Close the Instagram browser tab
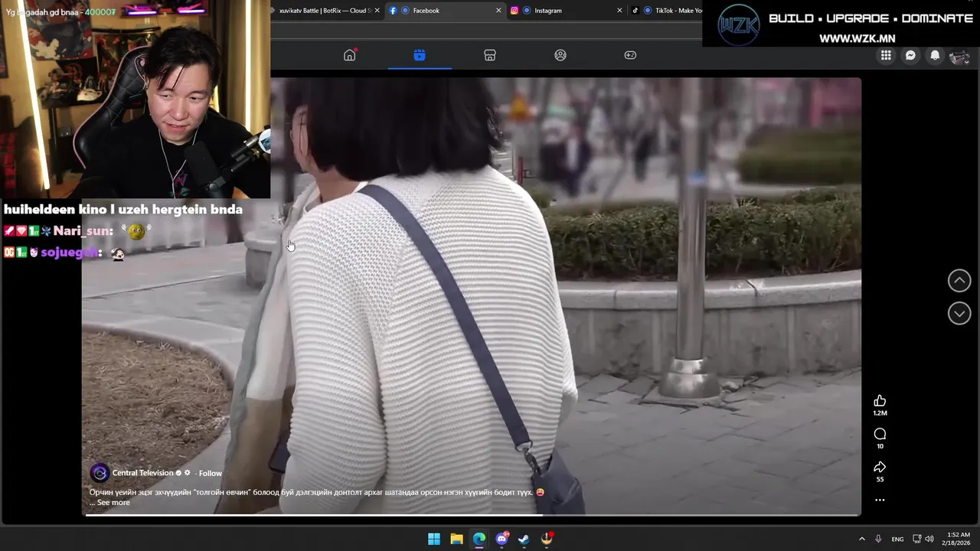980x551 pixels. pos(619,11)
